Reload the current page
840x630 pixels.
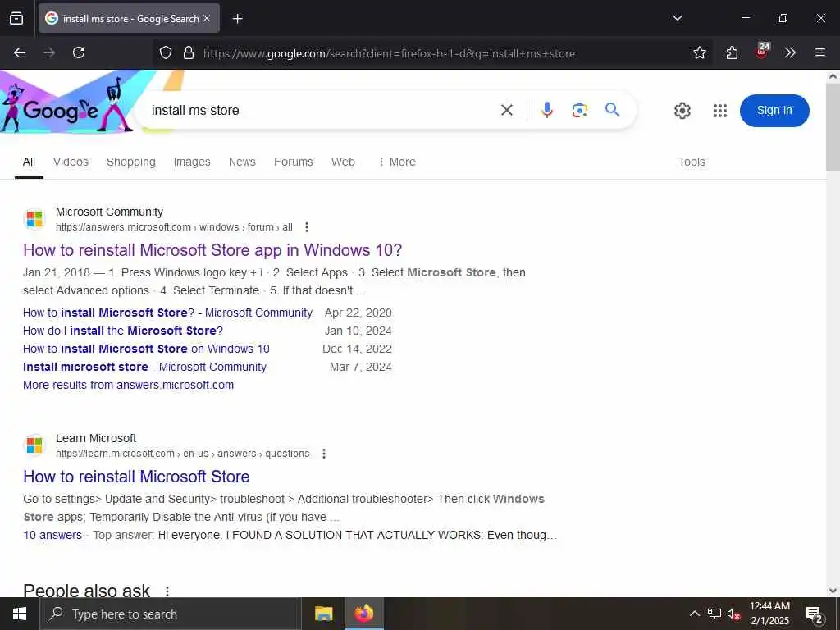[79, 52]
